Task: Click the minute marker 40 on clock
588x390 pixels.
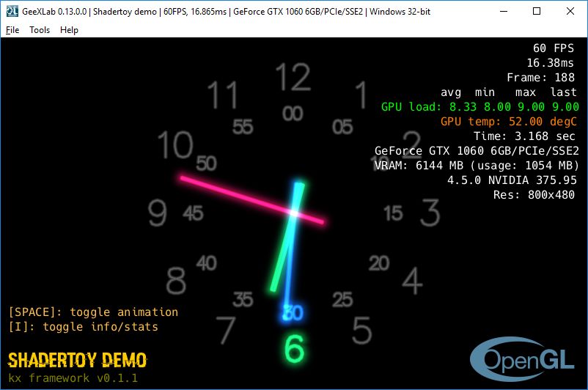Action: (206, 263)
